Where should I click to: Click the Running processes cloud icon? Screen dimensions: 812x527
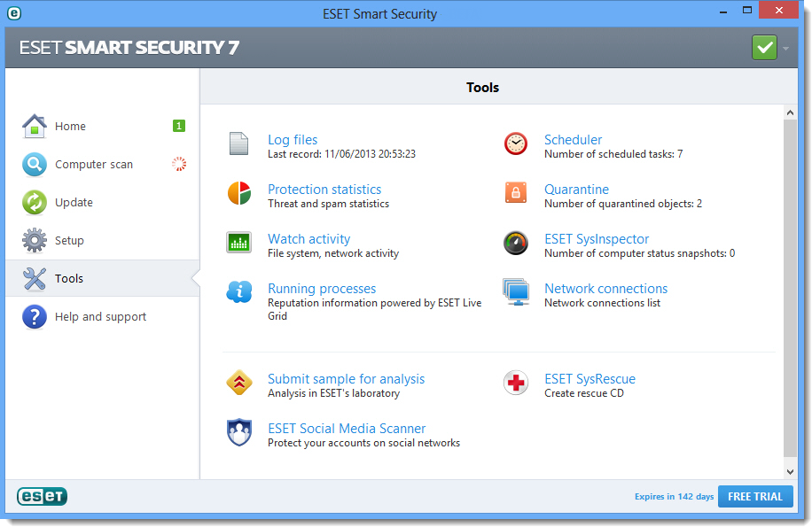pyautogui.click(x=239, y=292)
